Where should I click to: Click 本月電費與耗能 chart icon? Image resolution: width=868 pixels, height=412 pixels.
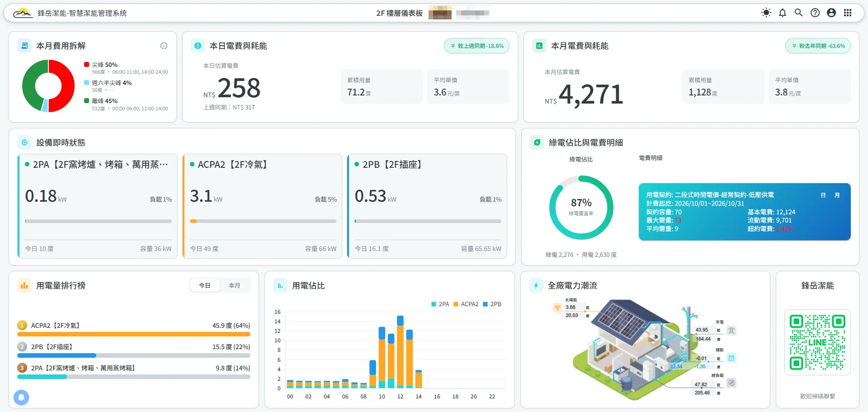pos(539,46)
